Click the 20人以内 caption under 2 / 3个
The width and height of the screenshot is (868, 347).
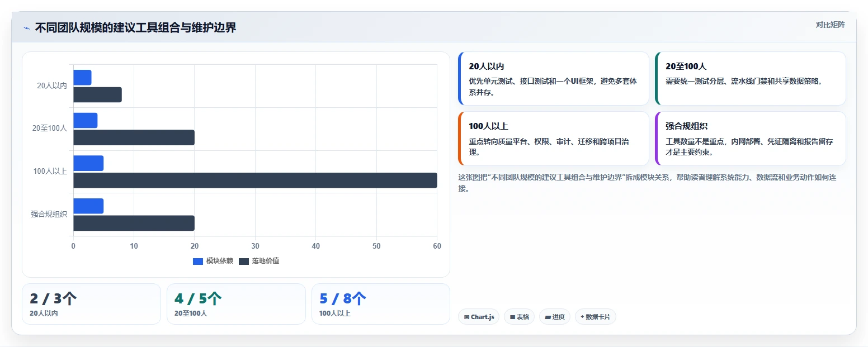pyautogui.click(x=44, y=313)
